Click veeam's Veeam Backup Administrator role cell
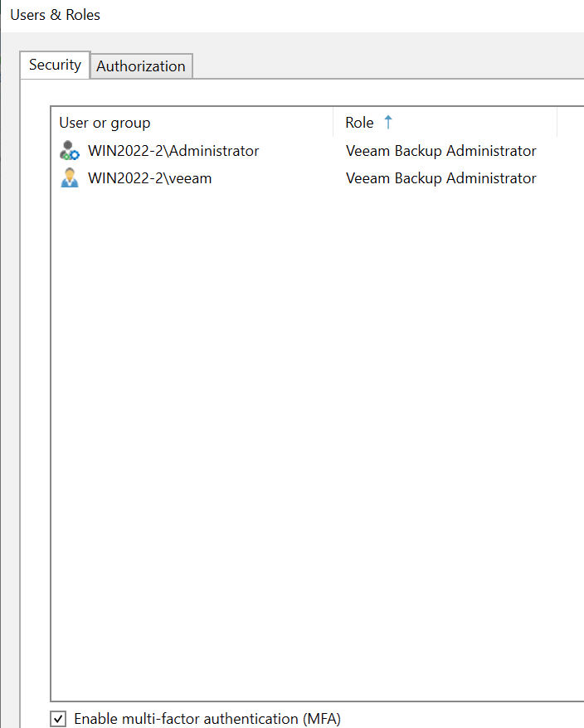Screen dimensions: 584x728 (440, 178)
